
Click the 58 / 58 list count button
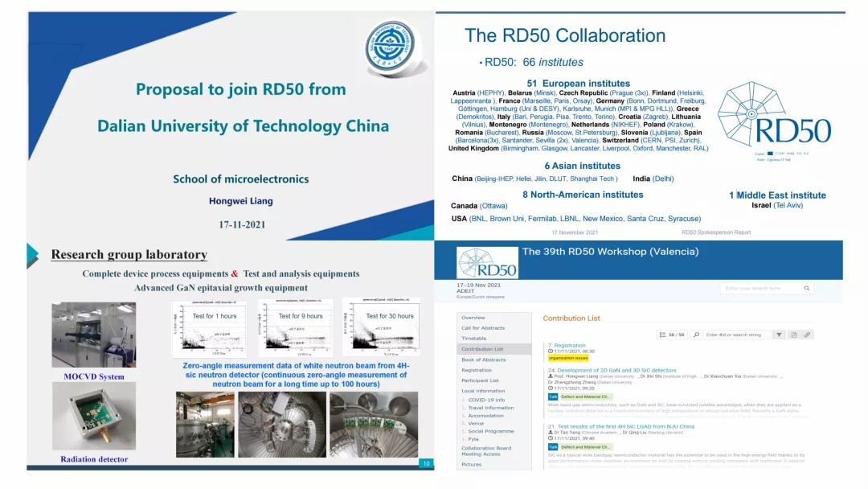(672, 335)
